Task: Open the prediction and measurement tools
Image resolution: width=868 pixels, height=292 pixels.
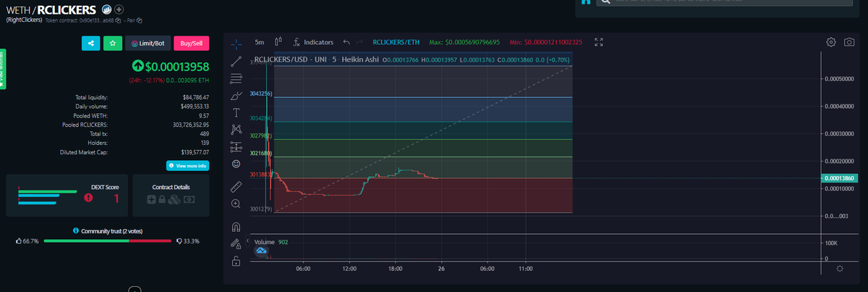Action: [236, 146]
